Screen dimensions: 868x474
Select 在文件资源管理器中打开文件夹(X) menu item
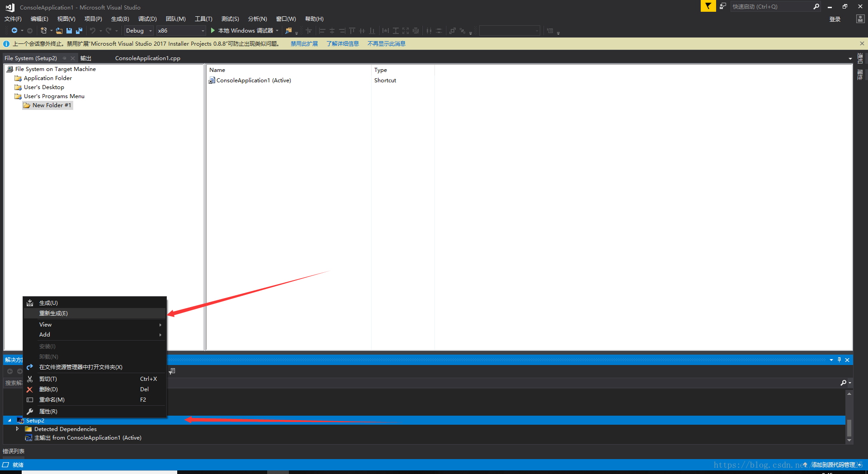[95, 367]
